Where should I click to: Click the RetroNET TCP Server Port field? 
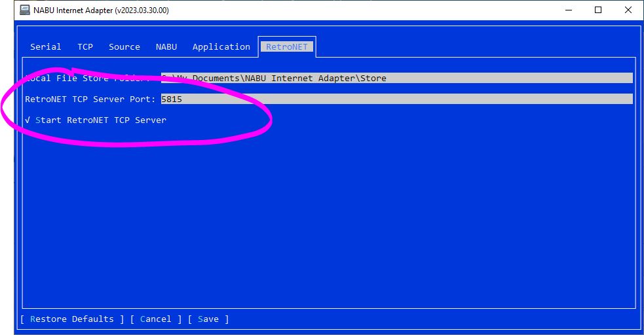click(x=397, y=99)
